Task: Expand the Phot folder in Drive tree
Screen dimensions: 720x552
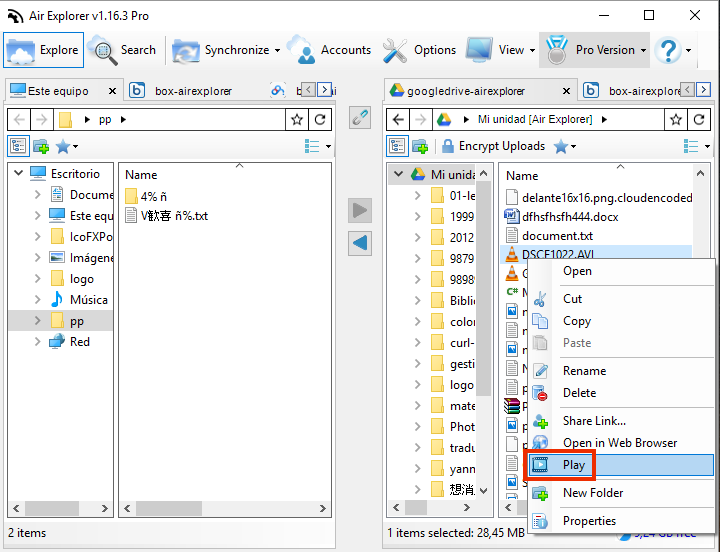Action: click(417, 427)
